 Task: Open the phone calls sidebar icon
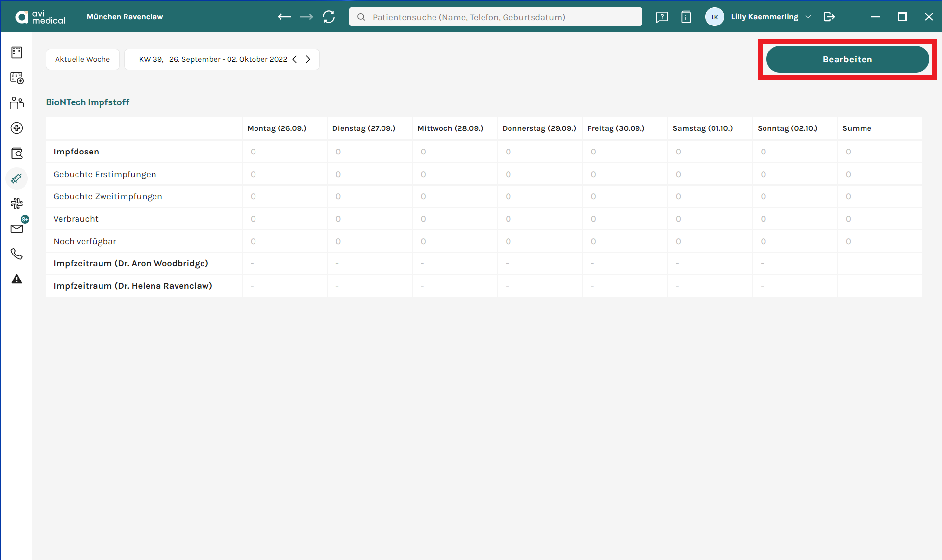click(x=17, y=254)
